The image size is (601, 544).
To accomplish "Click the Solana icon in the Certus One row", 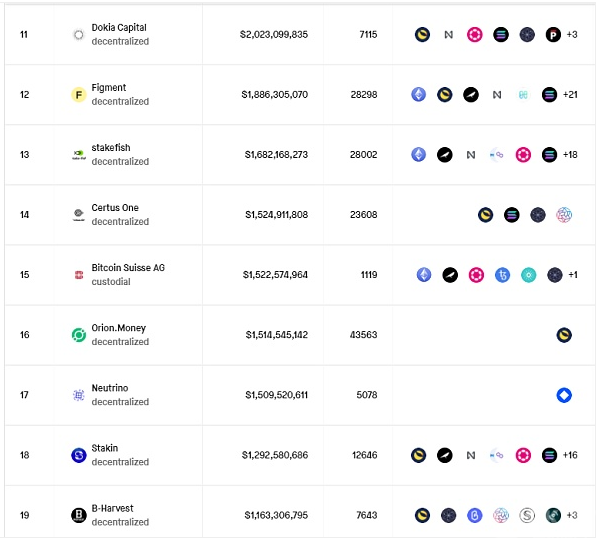I will (512, 215).
